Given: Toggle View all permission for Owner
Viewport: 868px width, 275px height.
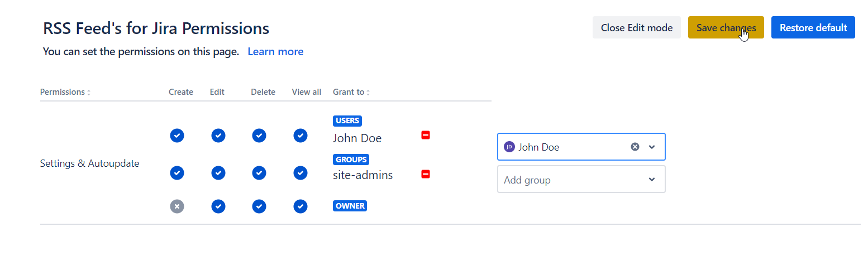Looking at the screenshot, I should pos(301,206).
